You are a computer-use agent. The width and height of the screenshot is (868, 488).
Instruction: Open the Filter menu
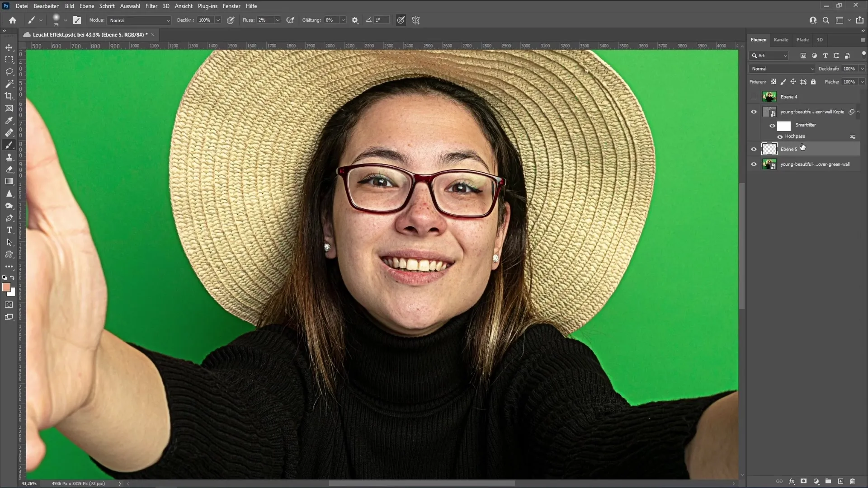coord(151,5)
